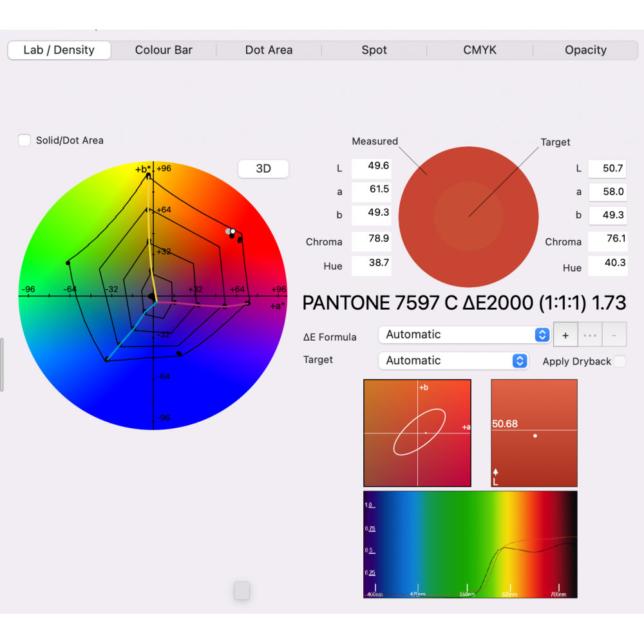Click the target a value field
The height and width of the screenshot is (644, 644).
pos(607,192)
